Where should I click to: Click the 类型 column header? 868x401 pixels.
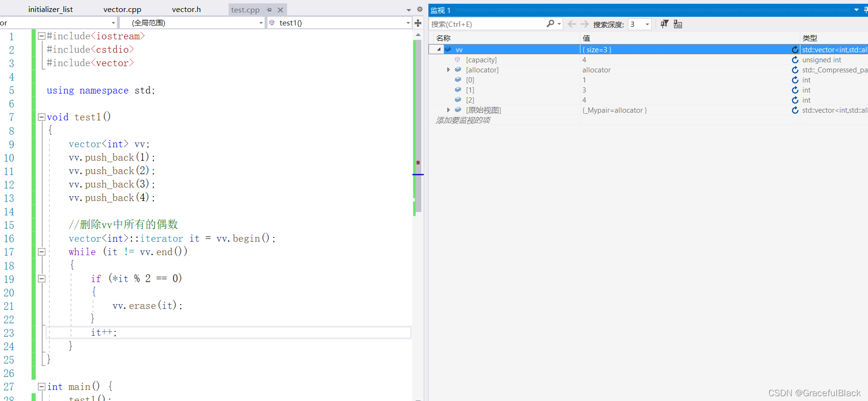click(810, 38)
